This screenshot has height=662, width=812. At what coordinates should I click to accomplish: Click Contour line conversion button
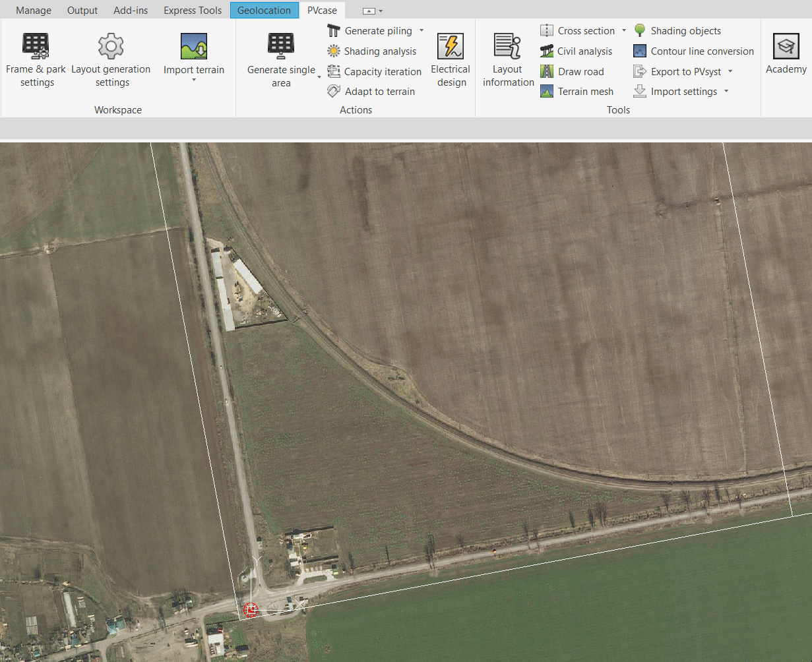(693, 51)
